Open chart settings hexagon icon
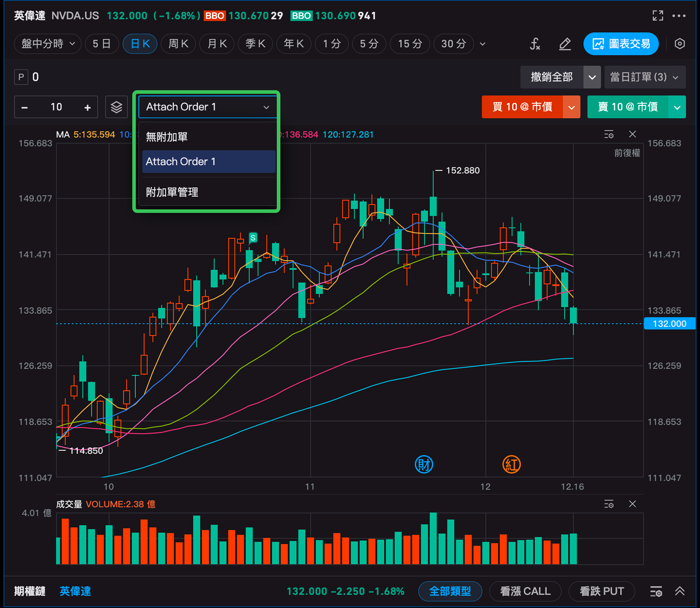The image size is (700, 608). (x=680, y=44)
